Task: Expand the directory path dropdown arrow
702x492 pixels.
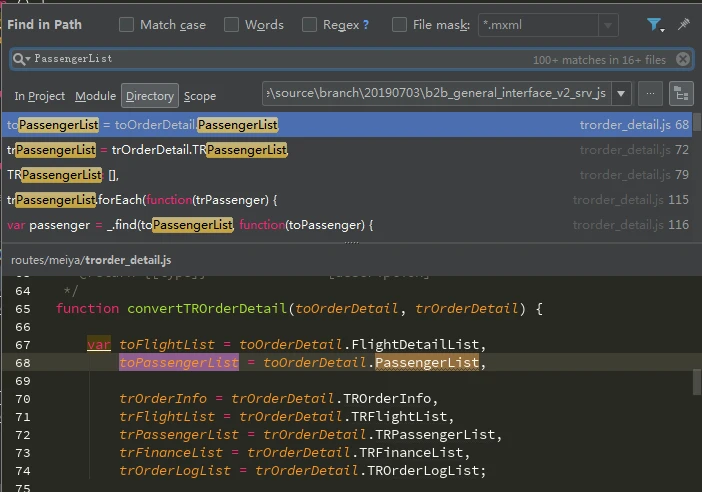Action: (x=621, y=94)
